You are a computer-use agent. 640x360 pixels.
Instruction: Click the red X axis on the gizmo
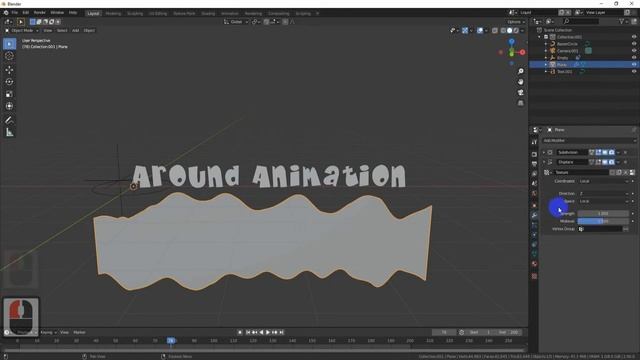(x=522, y=52)
